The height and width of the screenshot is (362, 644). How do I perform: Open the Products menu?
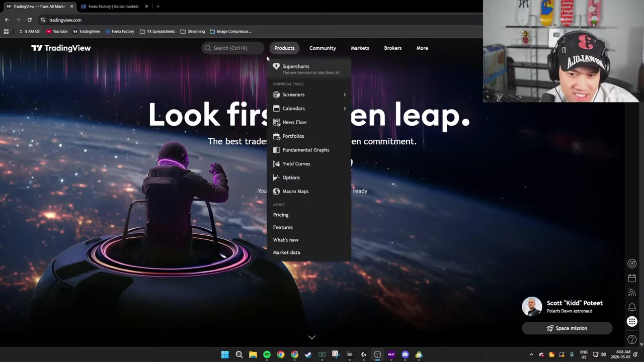click(x=284, y=48)
